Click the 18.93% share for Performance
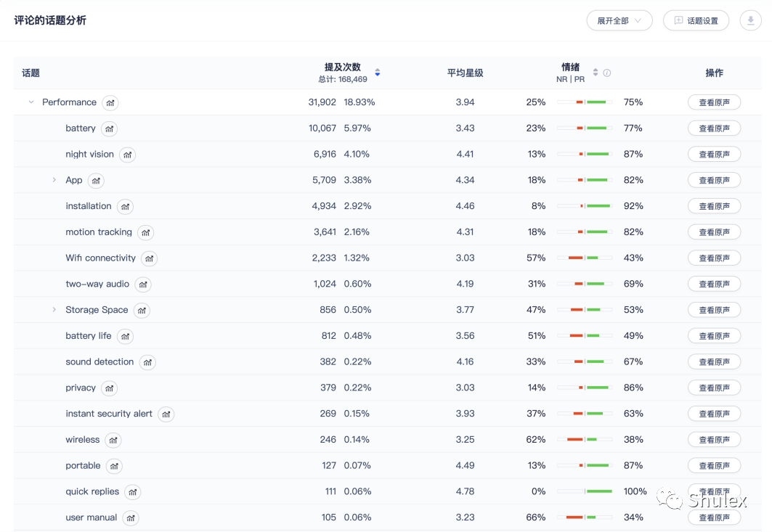772x532 pixels. click(x=359, y=102)
